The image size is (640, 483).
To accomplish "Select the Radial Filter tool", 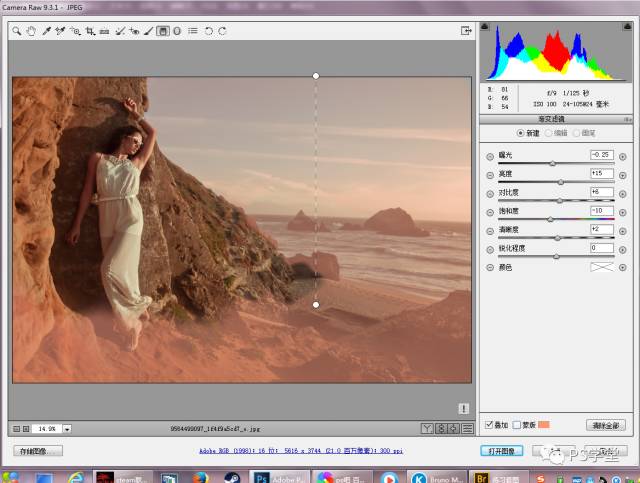I will (x=177, y=32).
